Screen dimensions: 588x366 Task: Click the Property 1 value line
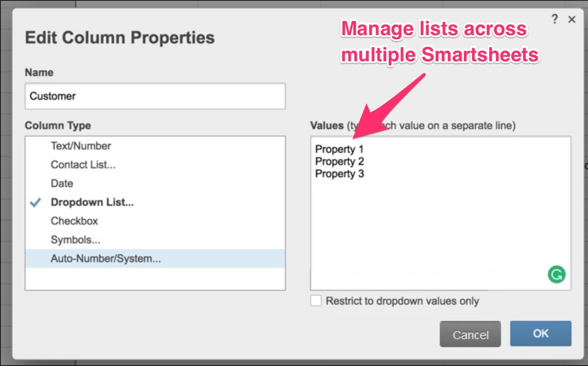click(339, 149)
